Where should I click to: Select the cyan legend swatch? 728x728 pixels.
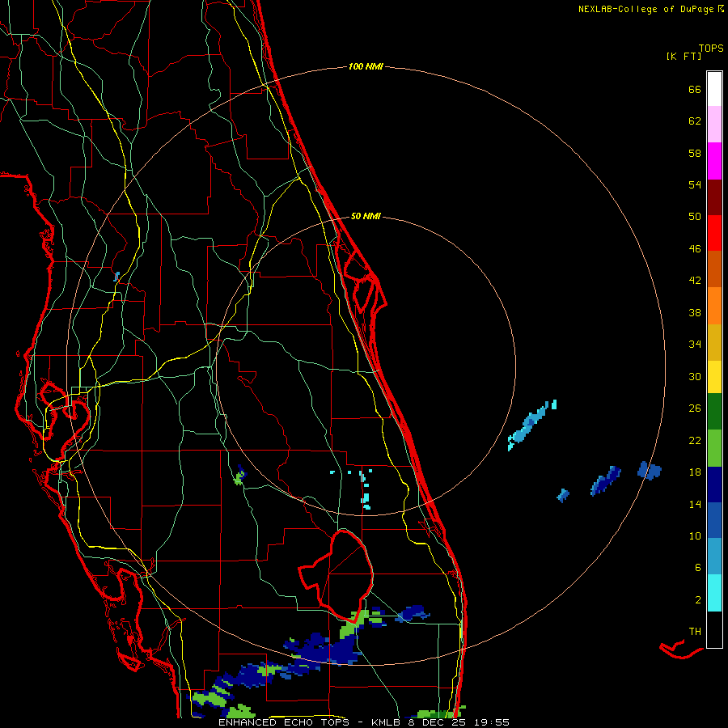(714, 593)
